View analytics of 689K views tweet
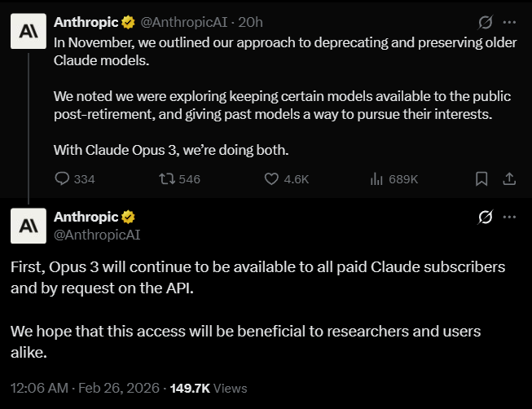The height and width of the screenshot is (409, 532). point(377,179)
